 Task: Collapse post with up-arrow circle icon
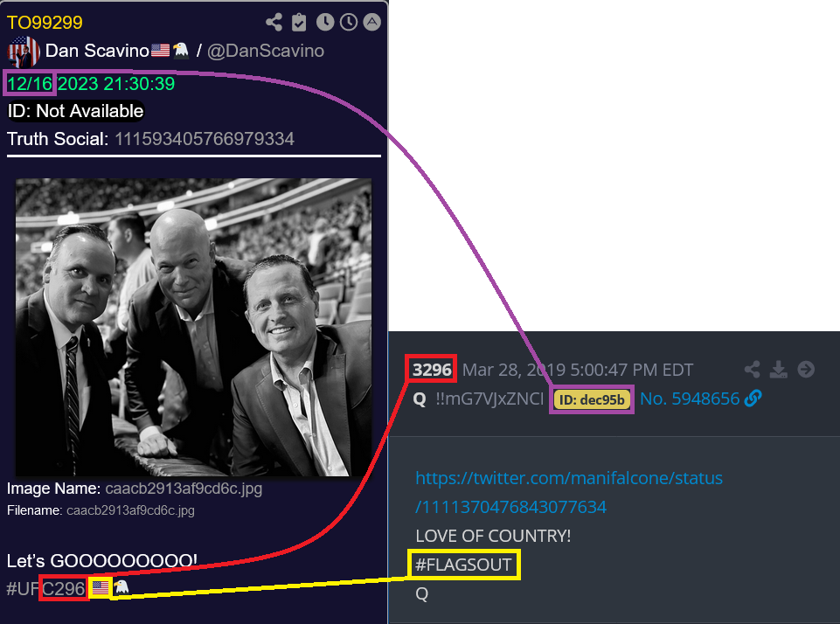coord(372,22)
